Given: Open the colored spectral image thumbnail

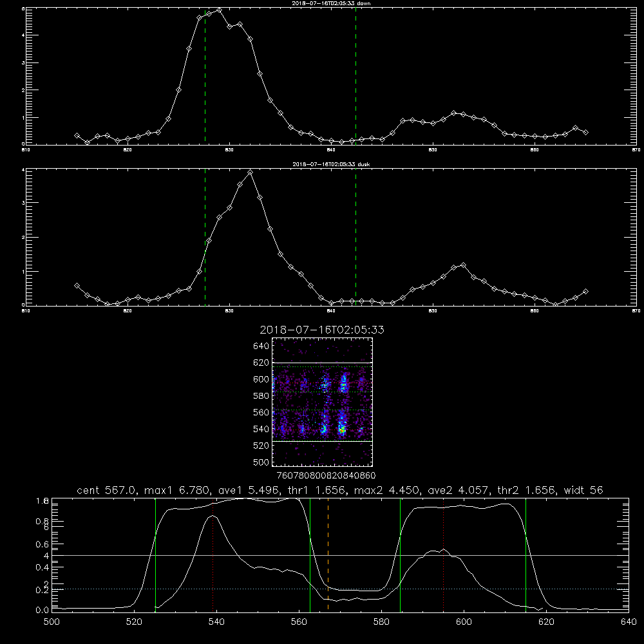Looking at the screenshot, I should pos(323,402).
